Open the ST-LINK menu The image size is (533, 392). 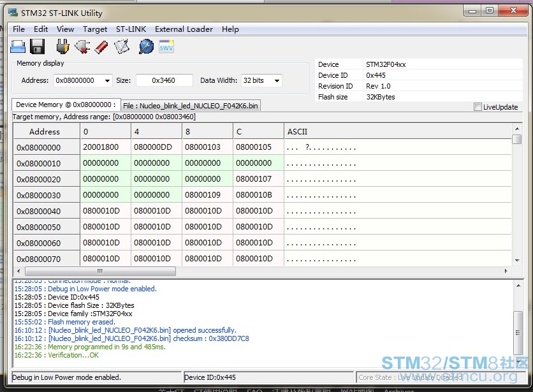click(x=131, y=29)
